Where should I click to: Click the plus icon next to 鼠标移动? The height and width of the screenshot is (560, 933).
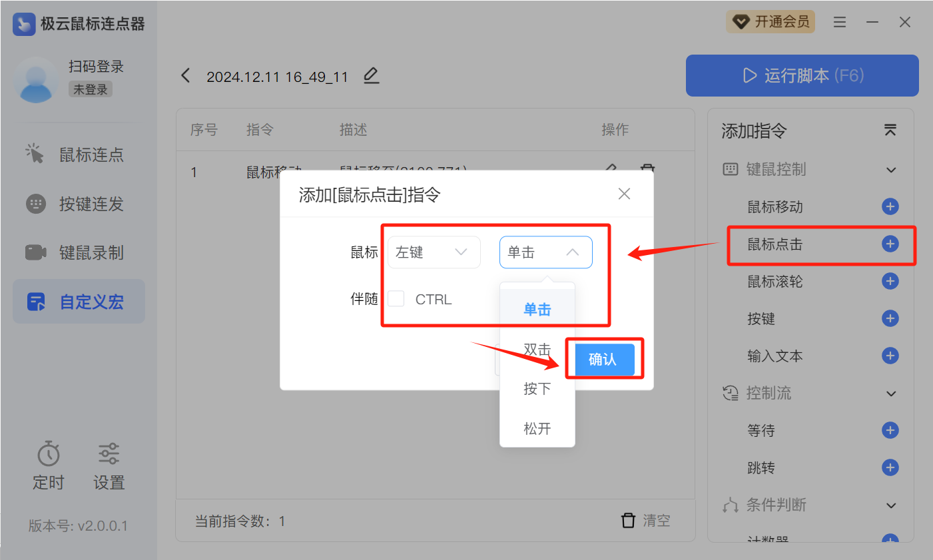tap(890, 206)
